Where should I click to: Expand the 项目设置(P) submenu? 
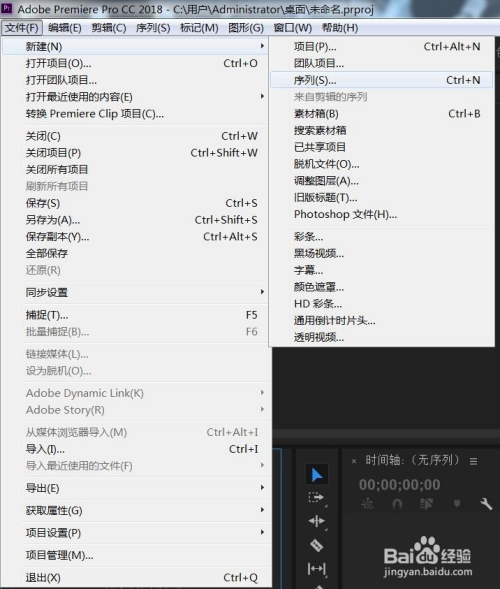[135, 533]
